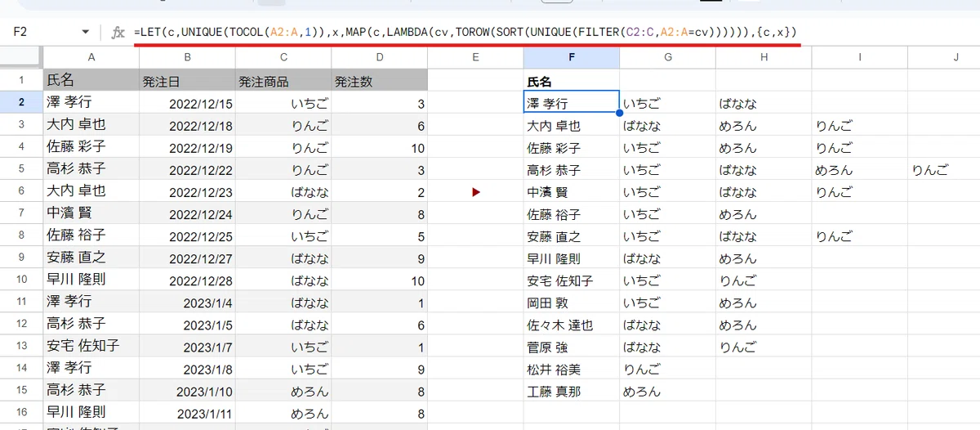Click the date cell 2022/12/27

[187, 257]
